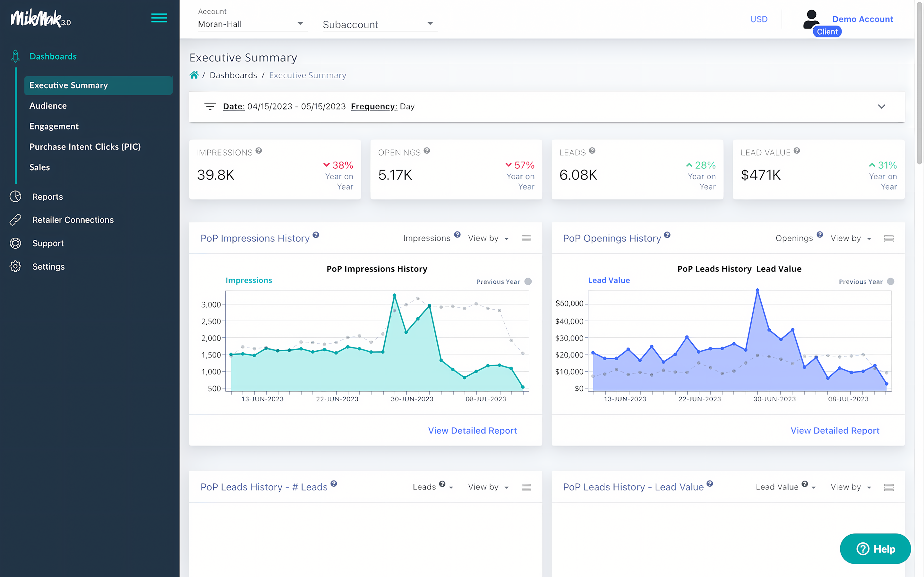The image size is (924, 577).
Task: Switch to the Audience dashboard
Action: [x=48, y=106]
